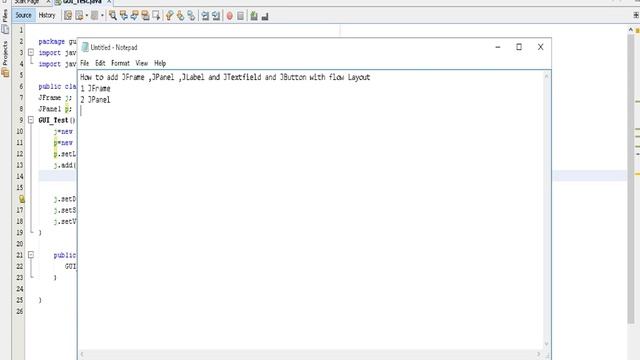Switch to History view
This screenshot has height=360, width=640.
tap(47, 15)
